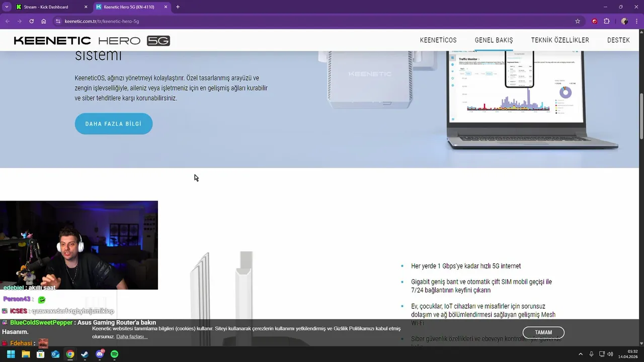
Task: Close the Stream - Kick Dashboard tab
Action: pyautogui.click(x=86, y=7)
